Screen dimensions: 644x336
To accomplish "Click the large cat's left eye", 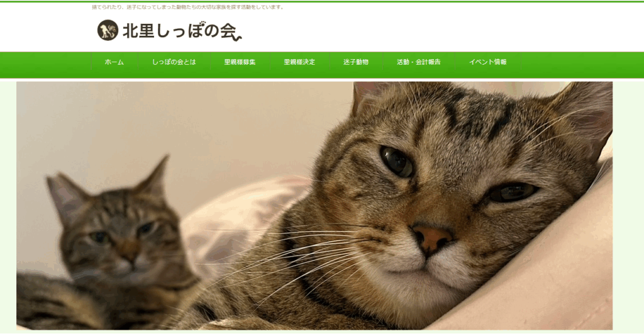I will pos(397,162).
